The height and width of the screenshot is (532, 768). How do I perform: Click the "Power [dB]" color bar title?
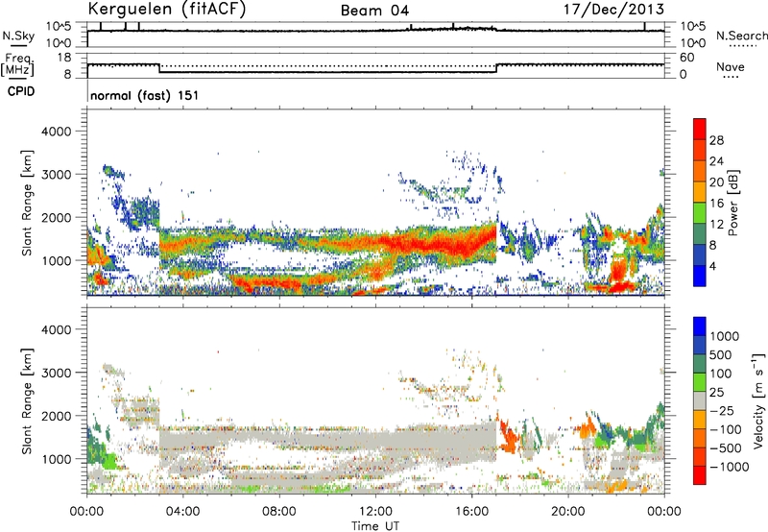pos(732,203)
